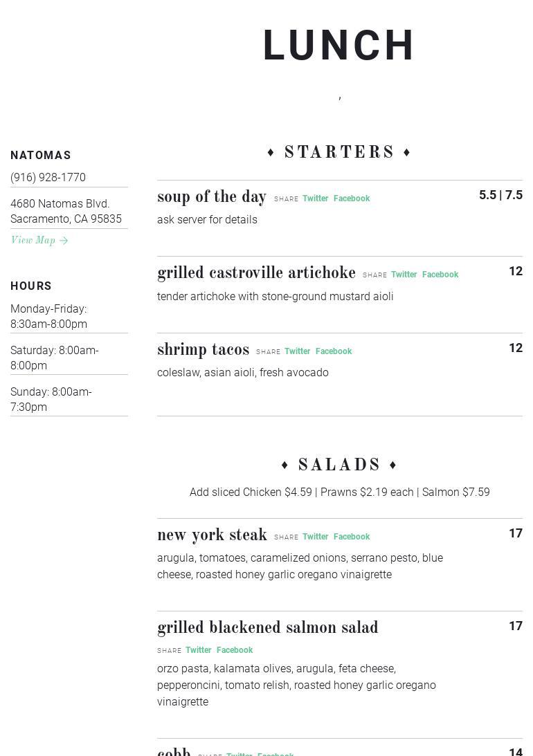Click the Starters section heading
Image resolution: width=533 pixels, height=756 pixels.
pos(339,152)
